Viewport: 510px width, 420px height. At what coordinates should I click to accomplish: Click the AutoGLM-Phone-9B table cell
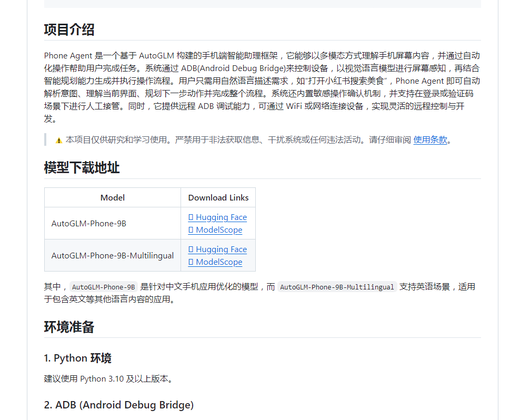pyautogui.click(x=113, y=223)
